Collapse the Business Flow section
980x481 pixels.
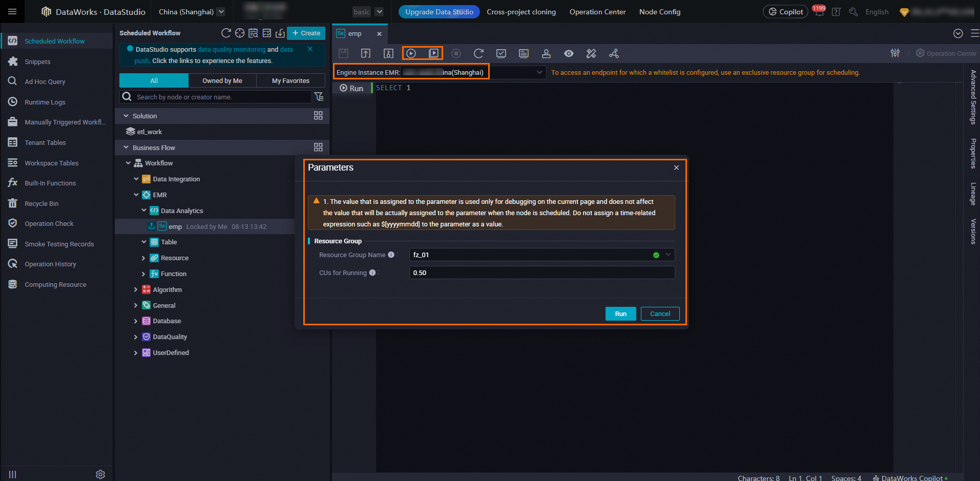coord(126,148)
